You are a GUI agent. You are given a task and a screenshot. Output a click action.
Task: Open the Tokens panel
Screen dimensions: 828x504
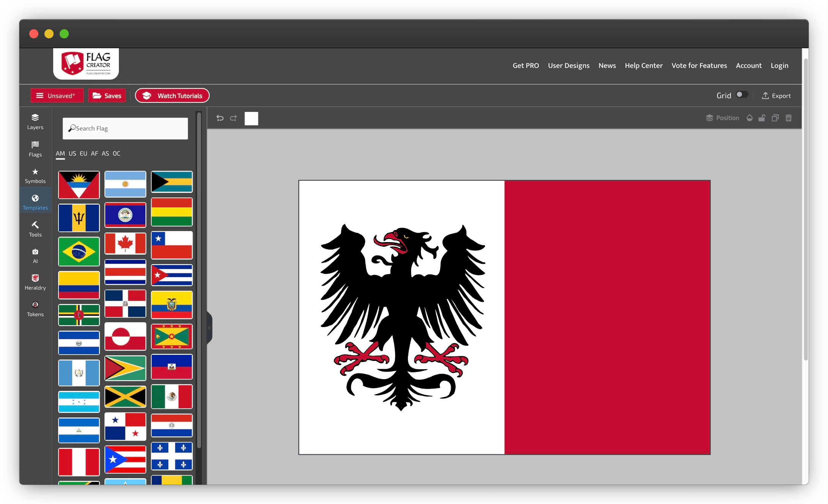point(35,309)
